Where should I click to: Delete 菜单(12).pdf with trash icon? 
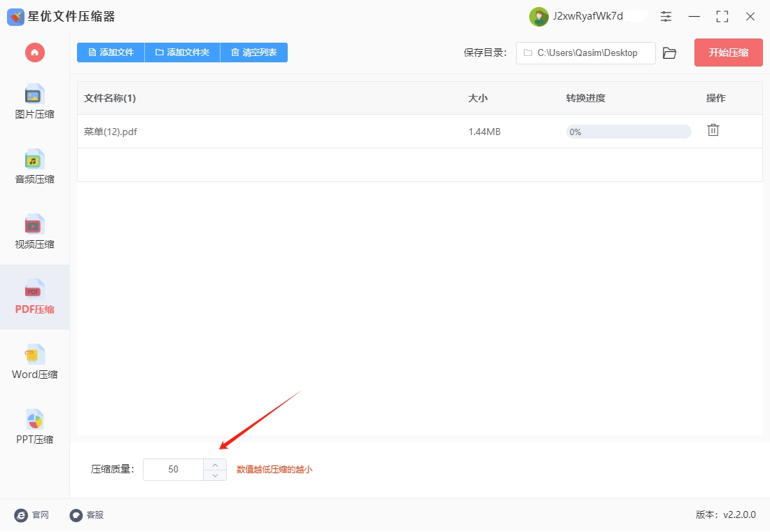click(713, 130)
